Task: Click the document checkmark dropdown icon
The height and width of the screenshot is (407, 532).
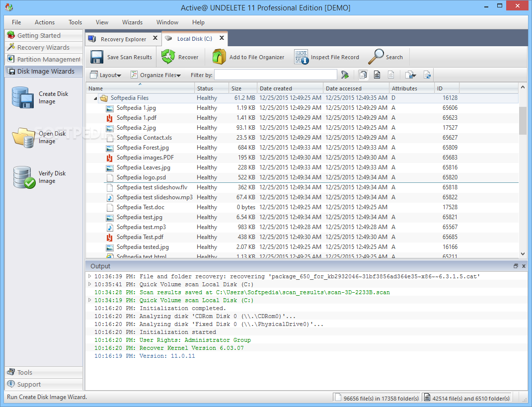Action: click(410, 75)
